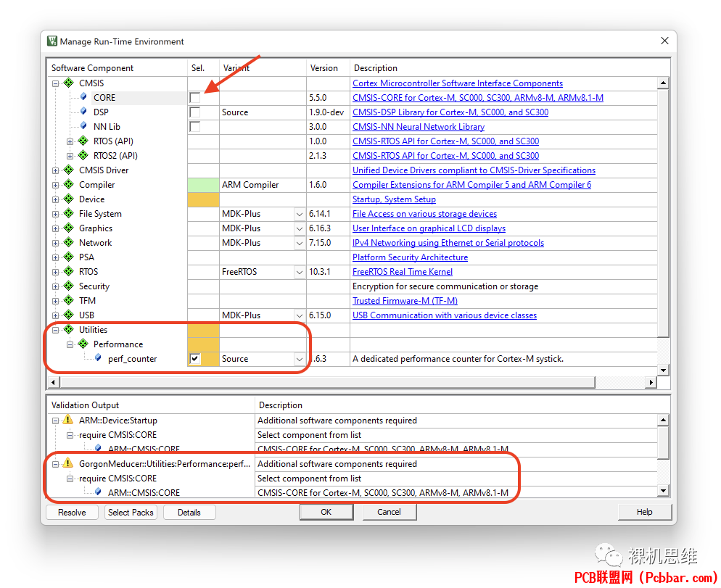Screen dimensions: 721x588
Task: Open the FreeRTOS variant dropdown
Action: [x=300, y=272]
